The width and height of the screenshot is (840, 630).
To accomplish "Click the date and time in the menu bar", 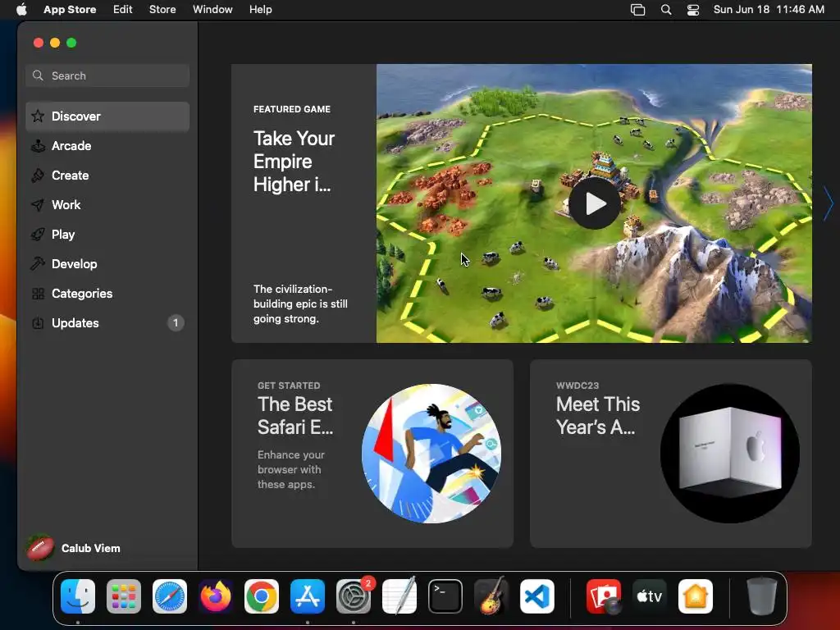I will pos(769,9).
